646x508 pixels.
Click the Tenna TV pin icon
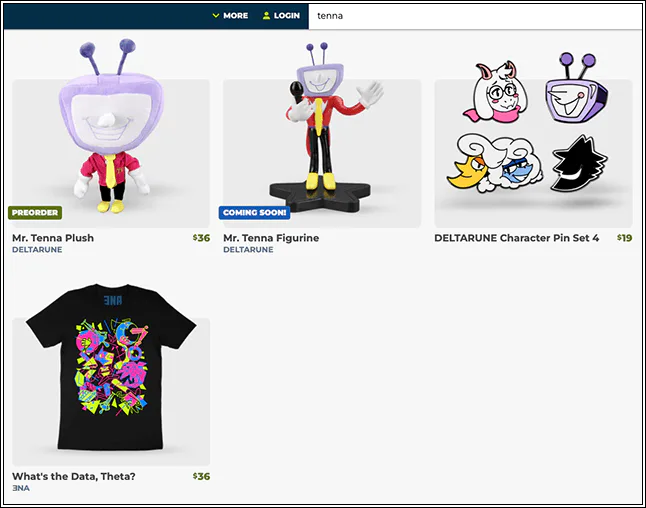pyautogui.click(x=576, y=88)
